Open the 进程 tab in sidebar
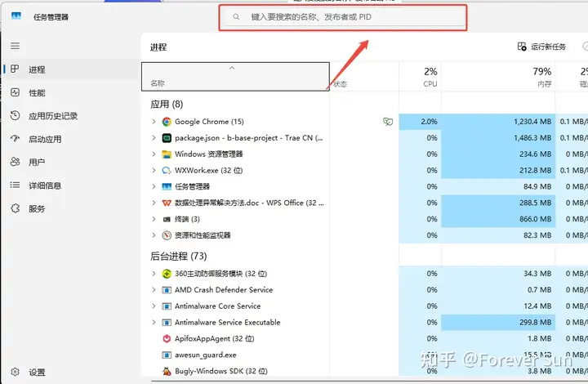Screen dimensions: 588x384 pyautogui.click(x=71, y=69)
